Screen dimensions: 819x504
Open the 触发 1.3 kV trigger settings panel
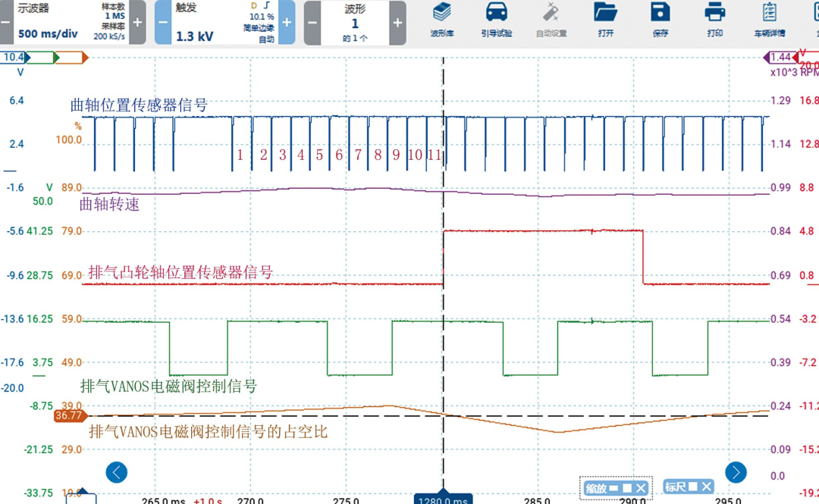point(224,23)
